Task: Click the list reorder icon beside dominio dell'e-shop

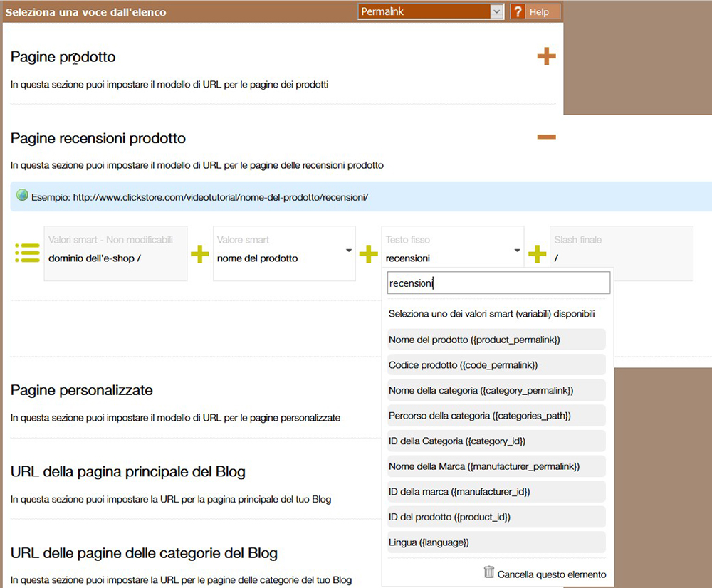Action: tap(27, 253)
